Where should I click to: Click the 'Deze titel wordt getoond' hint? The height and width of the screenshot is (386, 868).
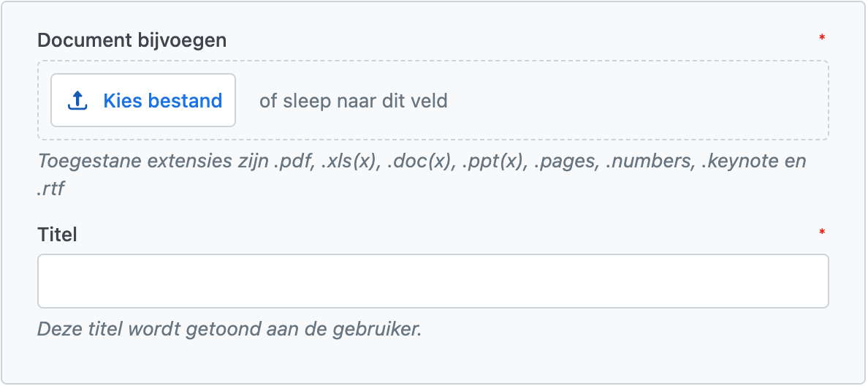coord(229,329)
